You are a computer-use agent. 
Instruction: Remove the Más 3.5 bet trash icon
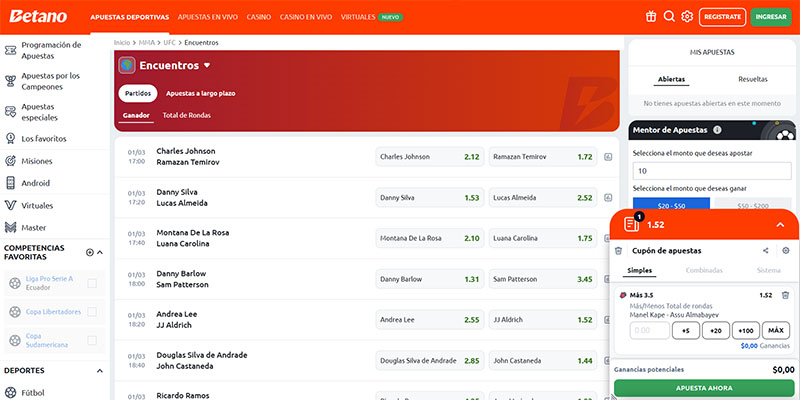click(x=785, y=295)
